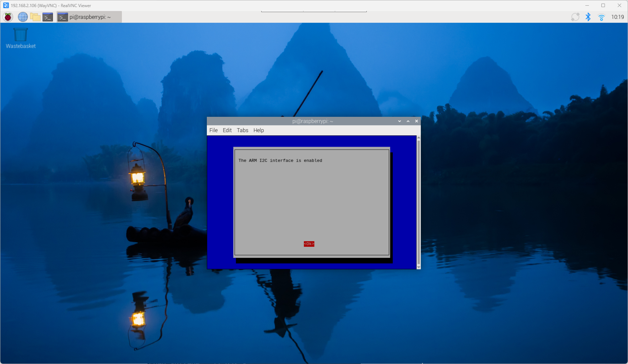Maximize the RealVNC Viewer window
628x364 pixels.
[603, 5]
